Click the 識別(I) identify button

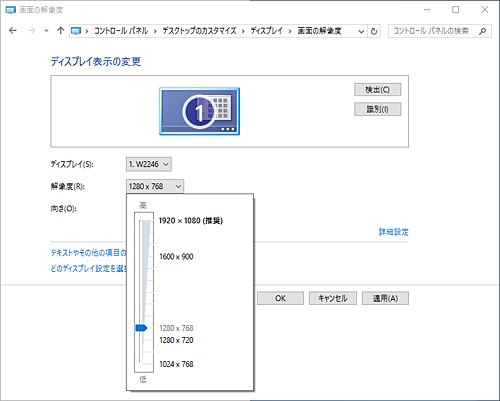click(x=378, y=109)
